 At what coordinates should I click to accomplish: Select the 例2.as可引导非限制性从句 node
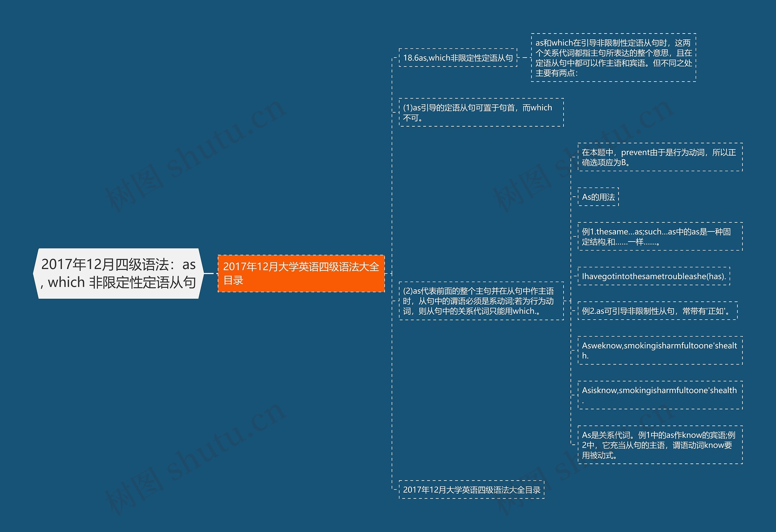click(x=657, y=311)
